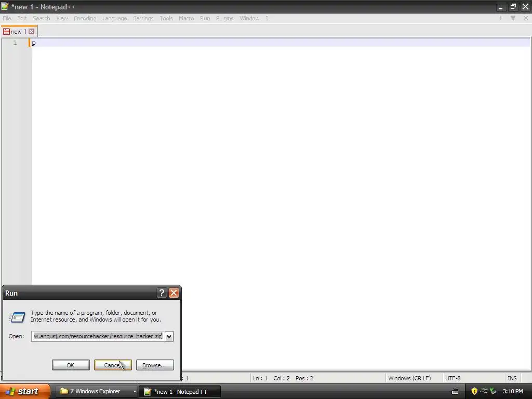The image size is (532, 399).
Task: Open the Search menu
Action: [42, 18]
